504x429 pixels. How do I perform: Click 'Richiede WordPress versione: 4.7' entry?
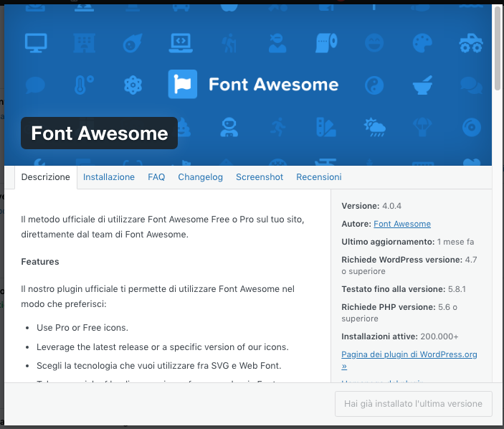click(409, 265)
